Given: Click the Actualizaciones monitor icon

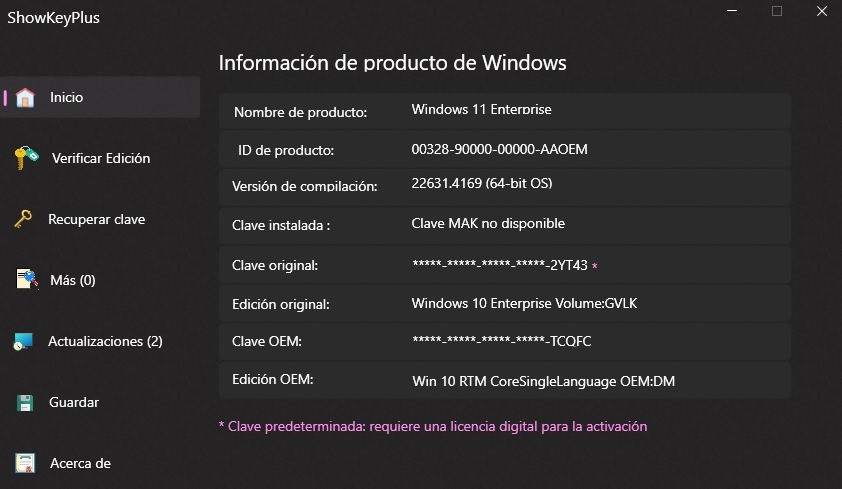Looking at the screenshot, I should coord(23,341).
